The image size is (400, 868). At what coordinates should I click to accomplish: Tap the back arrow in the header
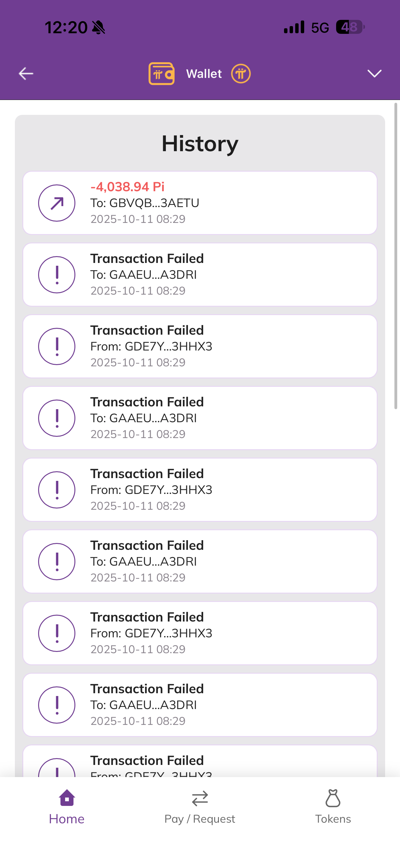pos(26,74)
